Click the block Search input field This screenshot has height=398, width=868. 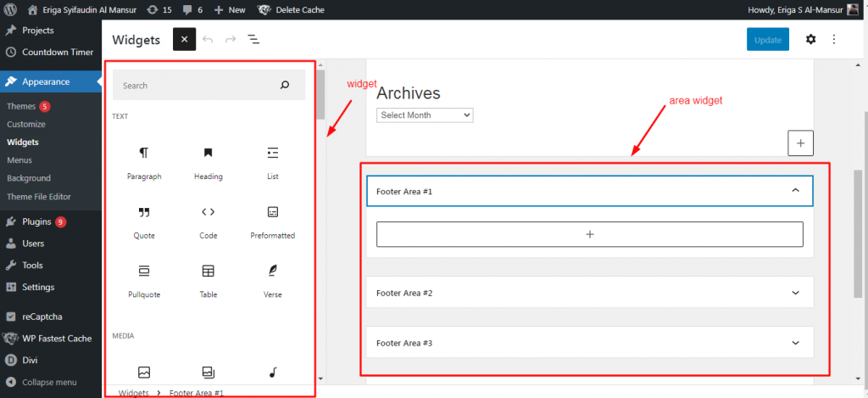point(209,85)
